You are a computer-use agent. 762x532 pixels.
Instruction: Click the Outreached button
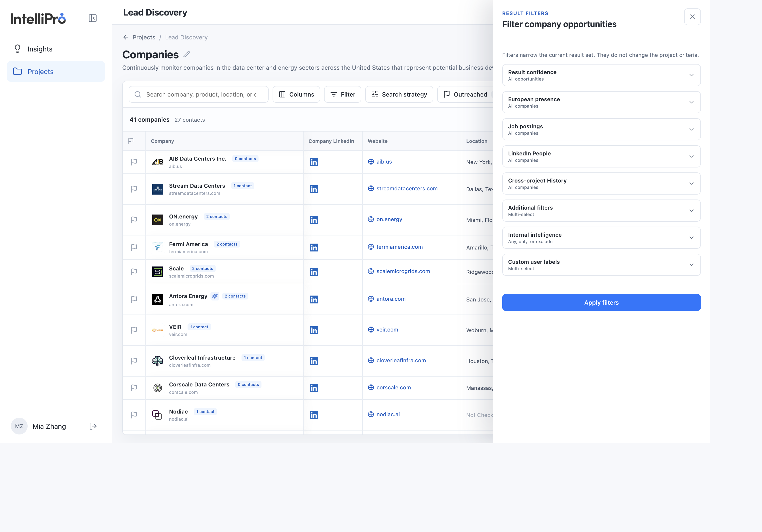(465, 95)
